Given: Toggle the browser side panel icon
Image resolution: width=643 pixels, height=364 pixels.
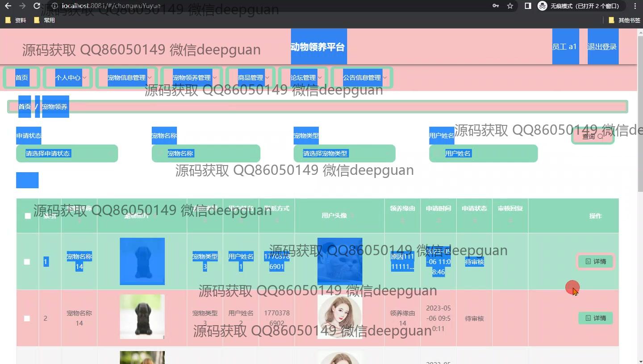Looking at the screenshot, I should coord(528,6).
